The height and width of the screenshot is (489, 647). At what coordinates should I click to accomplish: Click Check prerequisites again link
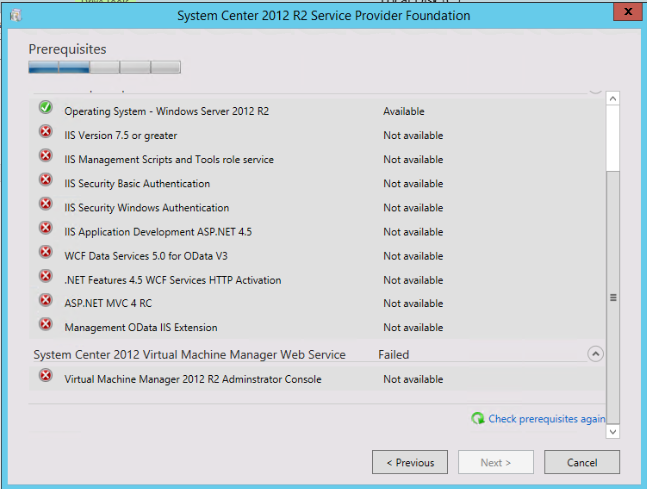546,419
